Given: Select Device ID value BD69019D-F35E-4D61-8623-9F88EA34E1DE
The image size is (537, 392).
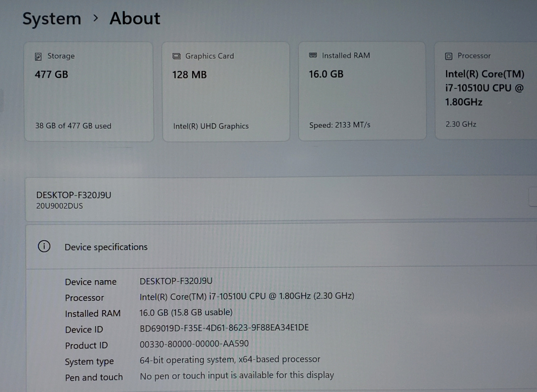Looking at the screenshot, I should coord(224,328).
